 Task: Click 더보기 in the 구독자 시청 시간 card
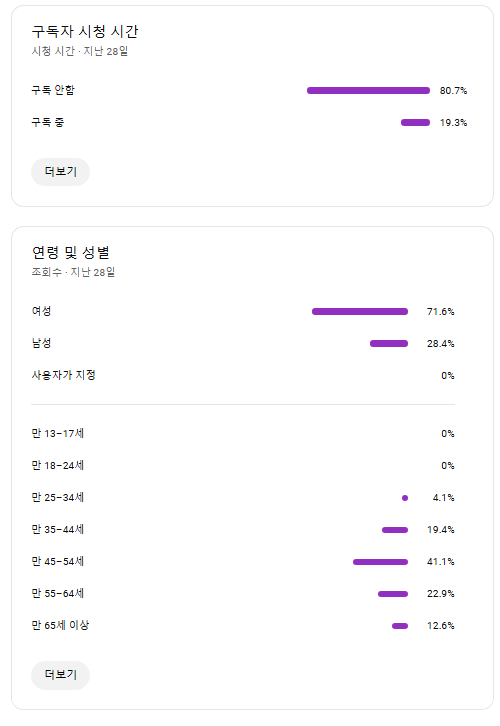pyautogui.click(x=60, y=172)
